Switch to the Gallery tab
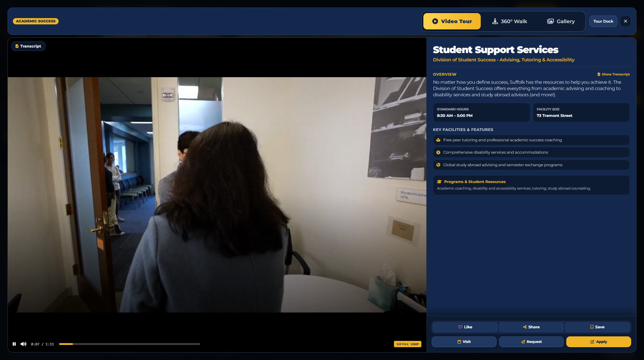644x360 pixels. coord(561,21)
